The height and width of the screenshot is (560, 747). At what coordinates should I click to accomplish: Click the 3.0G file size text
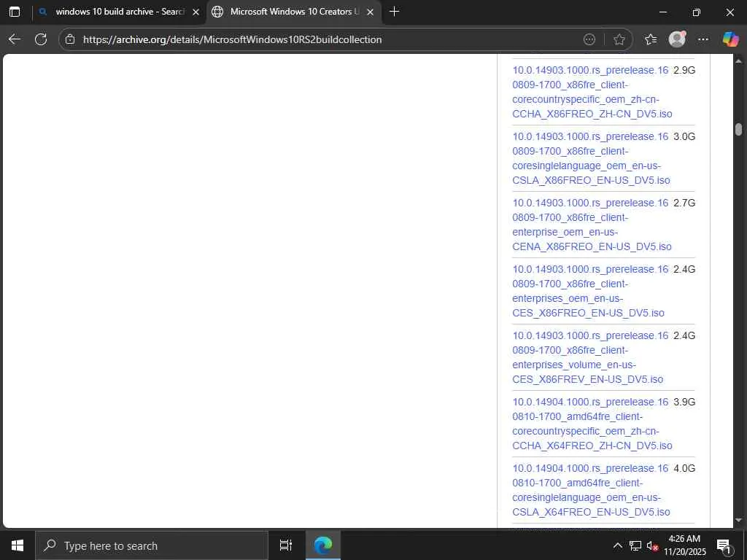[x=684, y=136]
